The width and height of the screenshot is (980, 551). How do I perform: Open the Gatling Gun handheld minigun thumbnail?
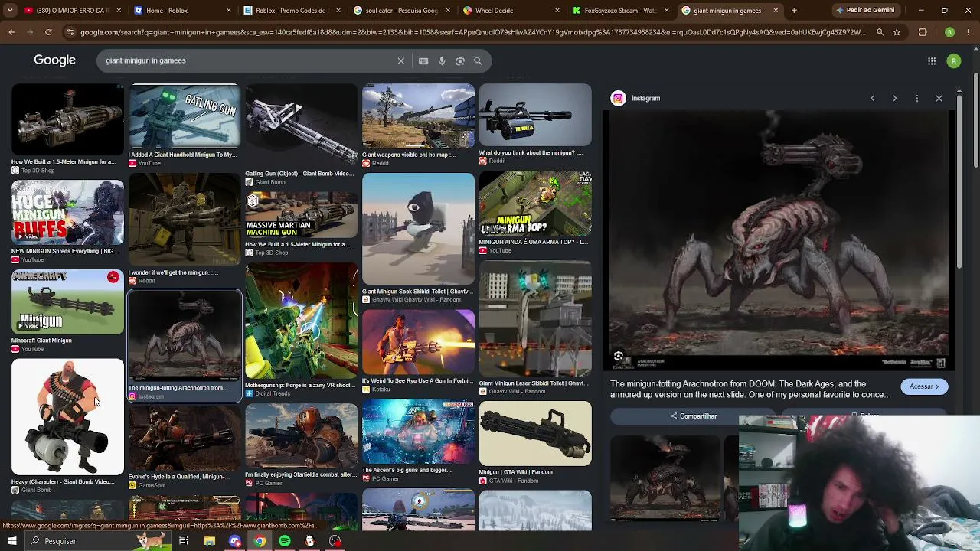[x=184, y=116]
